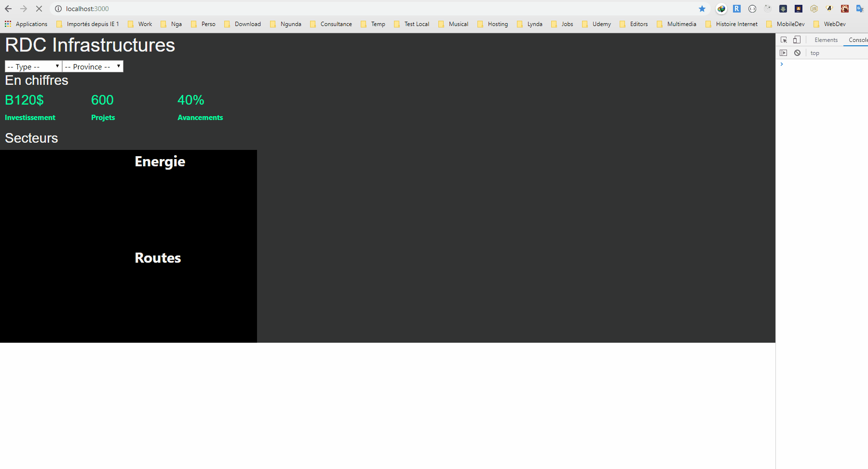Stop page loading with the X button
Viewport: 868px width, 469px height.
pyautogui.click(x=39, y=9)
